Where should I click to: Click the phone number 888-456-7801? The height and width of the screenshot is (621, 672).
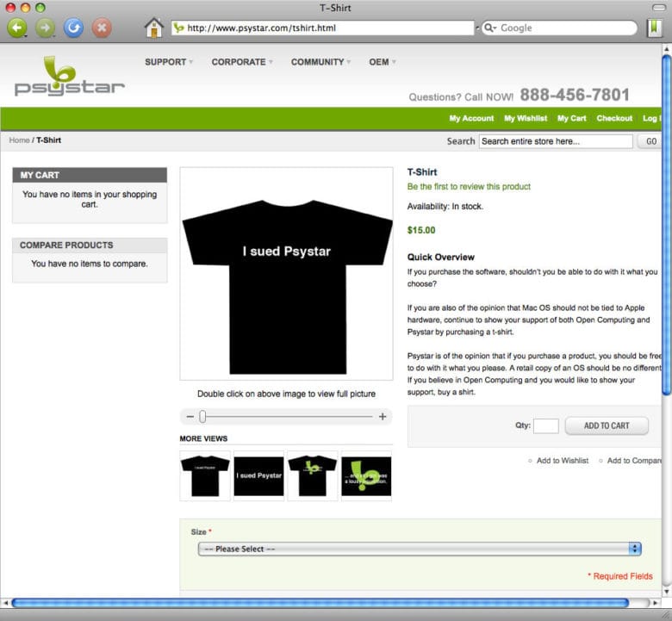click(575, 95)
